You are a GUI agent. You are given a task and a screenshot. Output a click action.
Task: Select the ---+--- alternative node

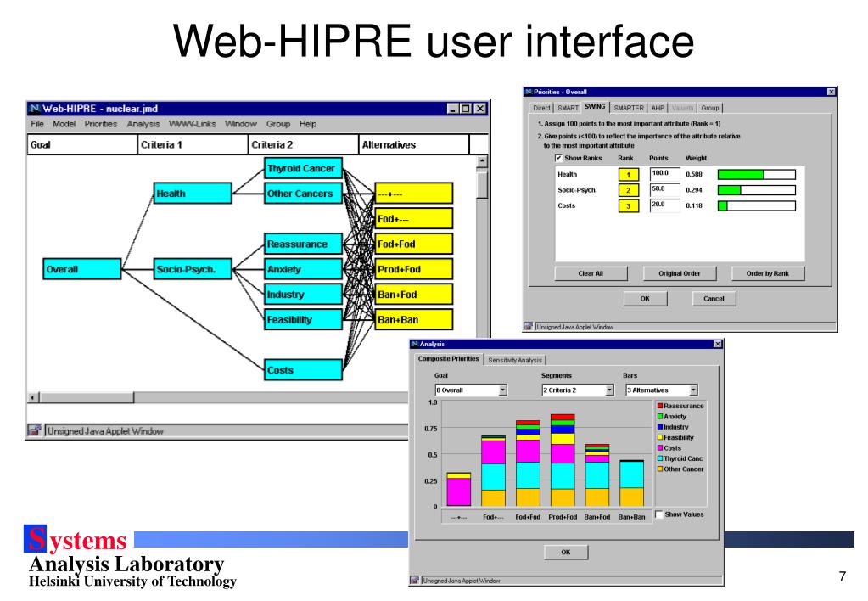pyautogui.click(x=413, y=194)
